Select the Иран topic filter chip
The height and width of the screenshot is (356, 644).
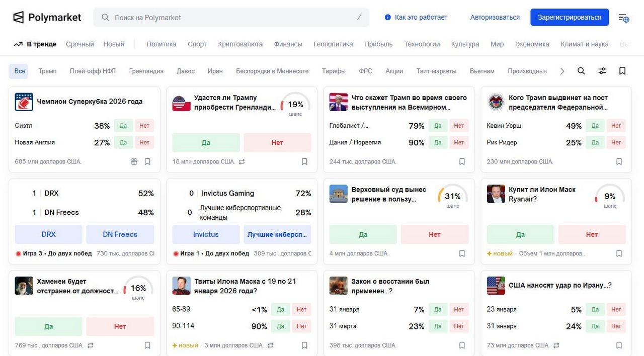pyautogui.click(x=215, y=71)
